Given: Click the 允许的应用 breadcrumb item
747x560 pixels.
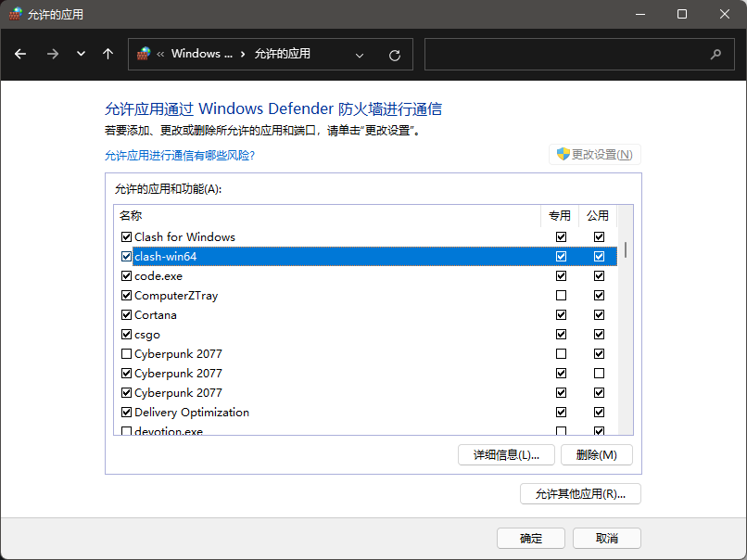Looking at the screenshot, I should 282,54.
